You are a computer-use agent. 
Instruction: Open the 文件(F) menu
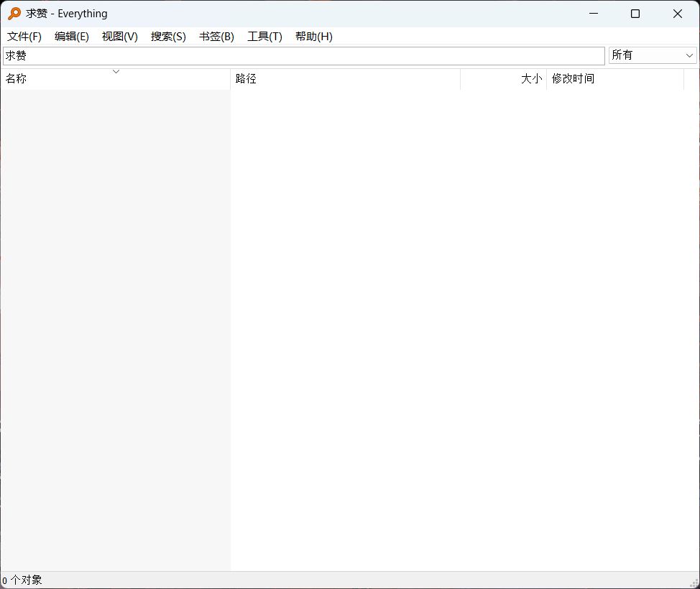click(x=24, y=37)
